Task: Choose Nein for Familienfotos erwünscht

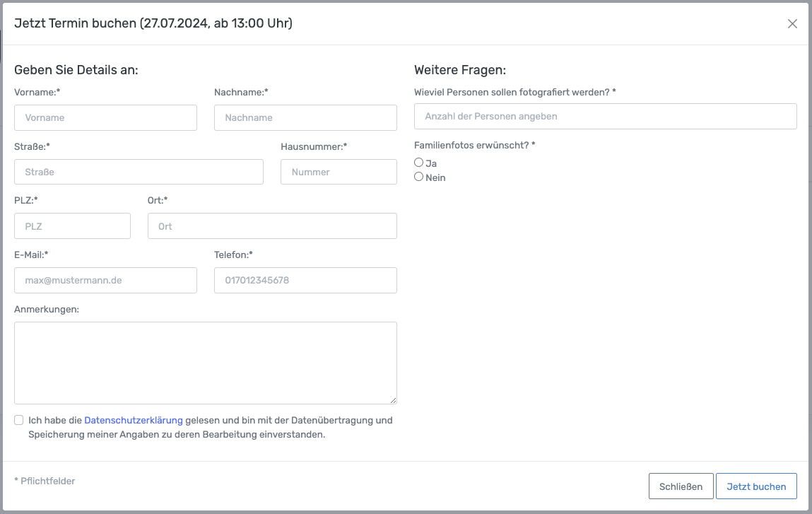Action: click(418, 177)
